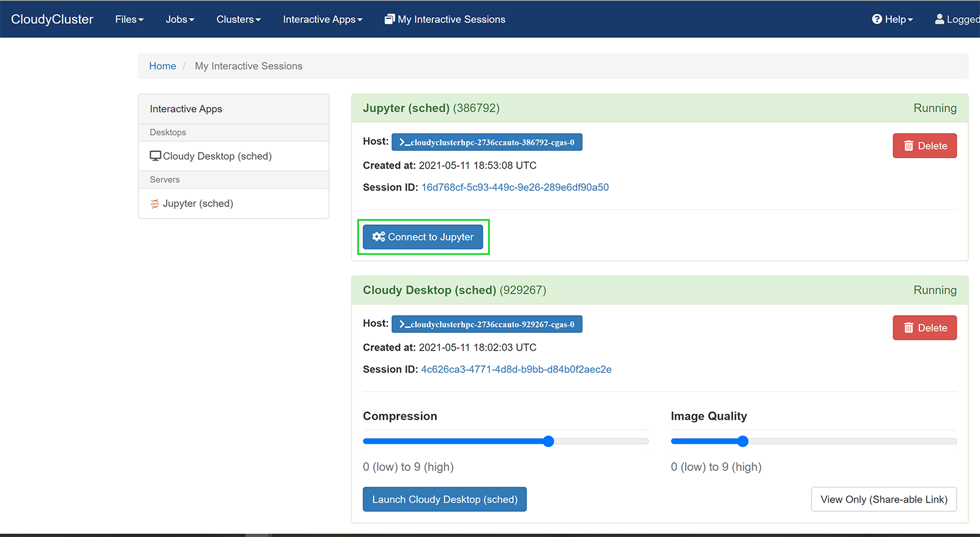Open Jupyter host shell cgas-0 386792 button
This screenshot has height=537, width=980.
(x=487, y=142)
